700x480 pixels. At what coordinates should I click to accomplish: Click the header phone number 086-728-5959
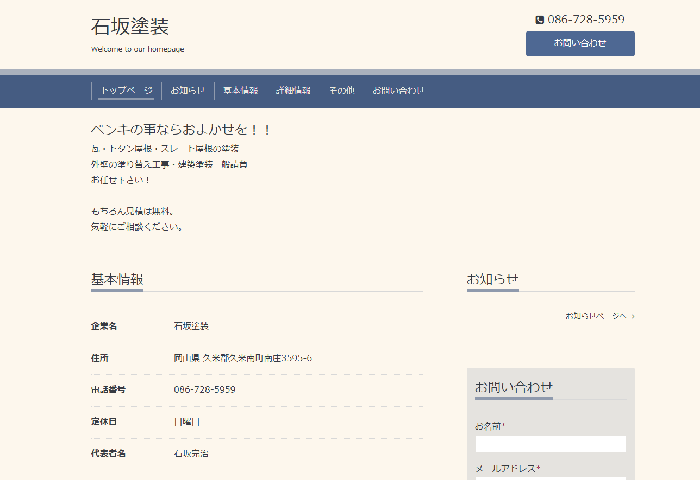(x=586, y=20)
